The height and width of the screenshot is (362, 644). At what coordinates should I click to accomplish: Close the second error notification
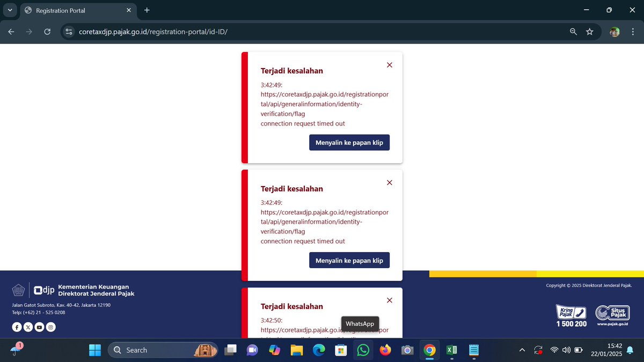[390, 182]
